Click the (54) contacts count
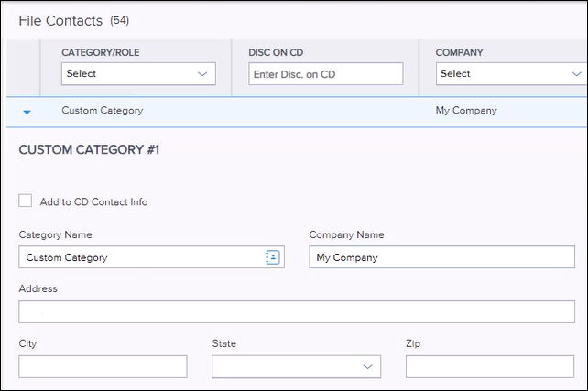The height and width of the screenshot is (391, 588). pos(120,21)
